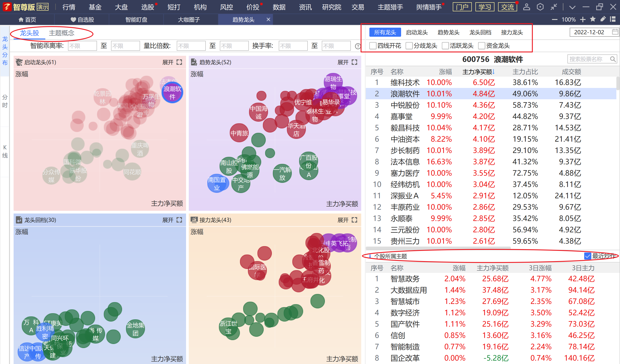Go to 首页 home tab
This screenshot has width=620, height=364.
(27, 19)
